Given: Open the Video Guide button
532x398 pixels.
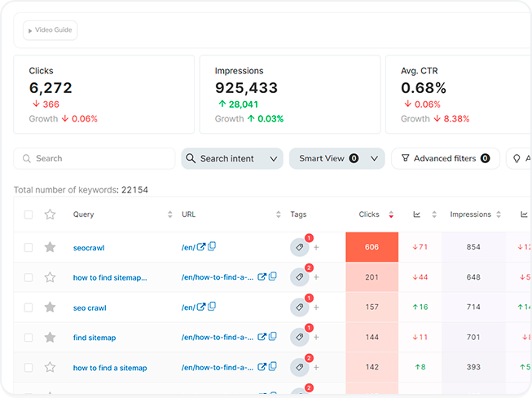Looking at the screenshot, I should pyautogui.click(x=51, y=30).
